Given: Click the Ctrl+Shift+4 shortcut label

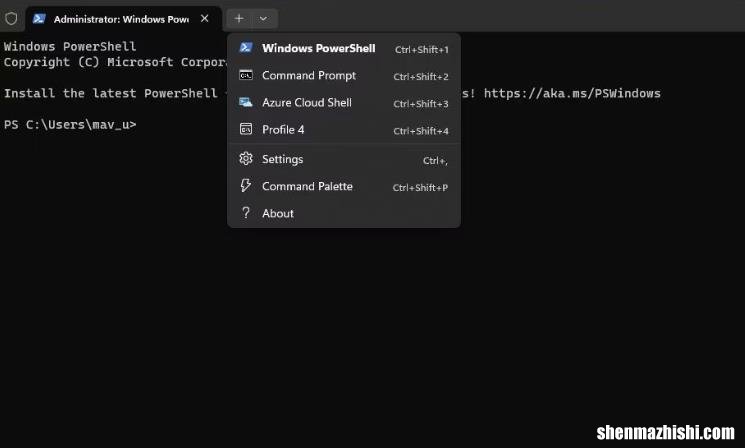Looking at the screenshot, I should [421, 131].
